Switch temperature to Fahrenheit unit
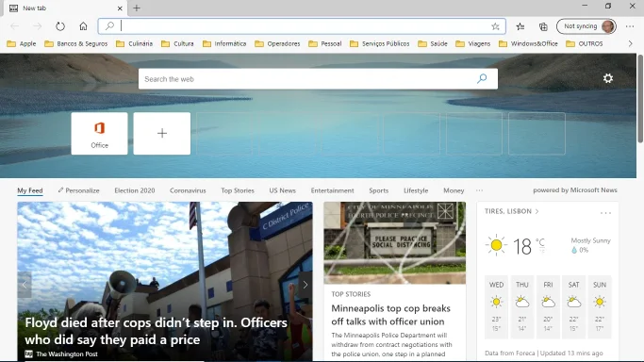The height and width of the screenshot is (362, 644). tap(542, 250)
